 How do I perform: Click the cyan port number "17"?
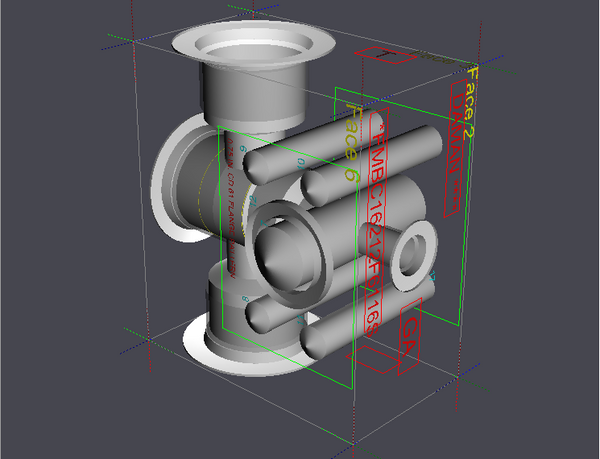[x=433, y=276]
